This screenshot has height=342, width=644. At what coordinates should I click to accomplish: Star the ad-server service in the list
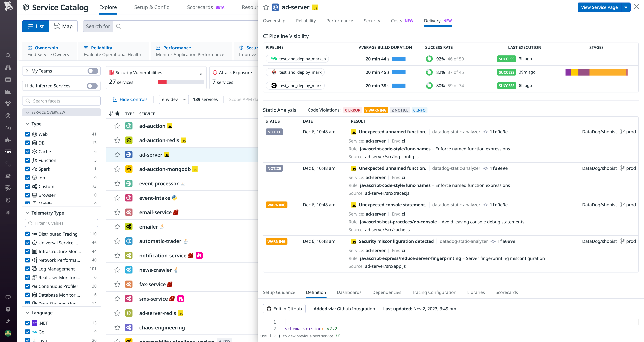pos(117,155)
